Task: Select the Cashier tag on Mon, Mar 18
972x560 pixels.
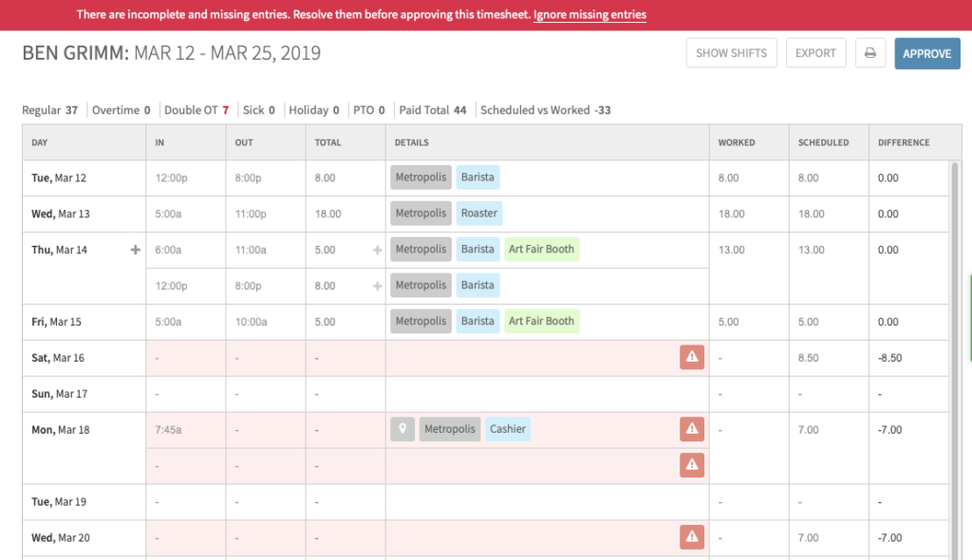Action: 507,429
